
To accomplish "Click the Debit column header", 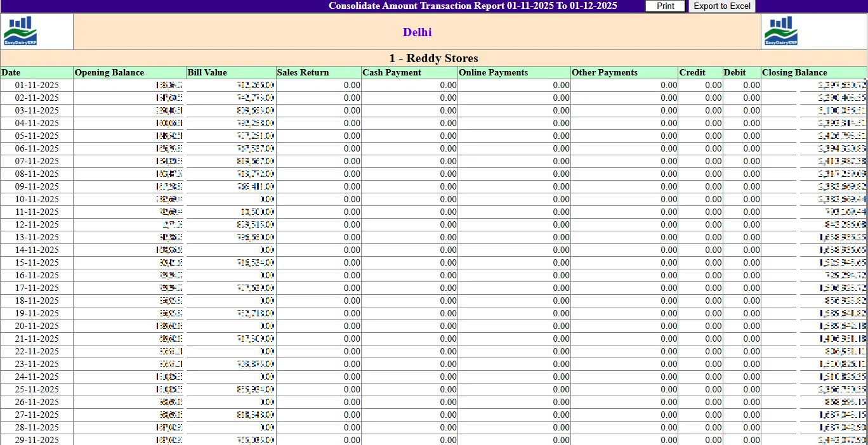I will click(742, 72).
